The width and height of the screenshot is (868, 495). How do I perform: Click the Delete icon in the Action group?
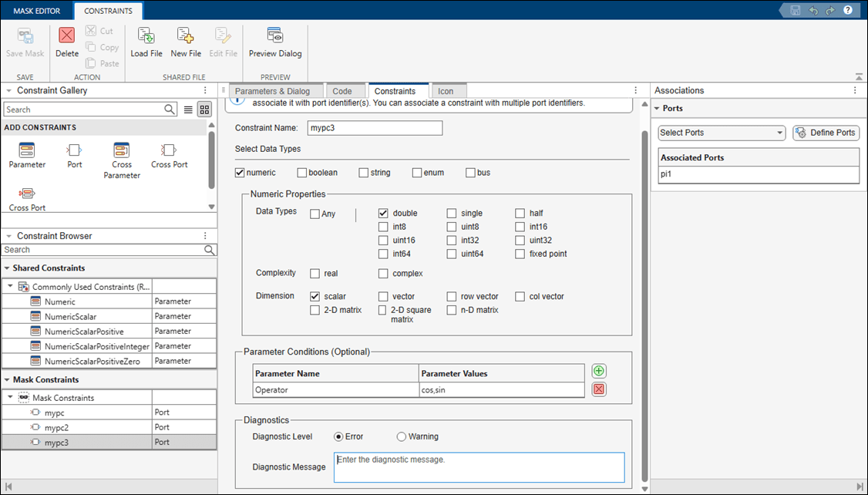[x=67, y=37]
